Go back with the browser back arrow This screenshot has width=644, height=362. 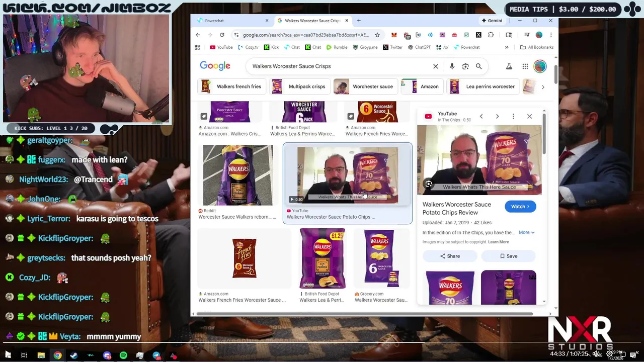click(198, 35)
